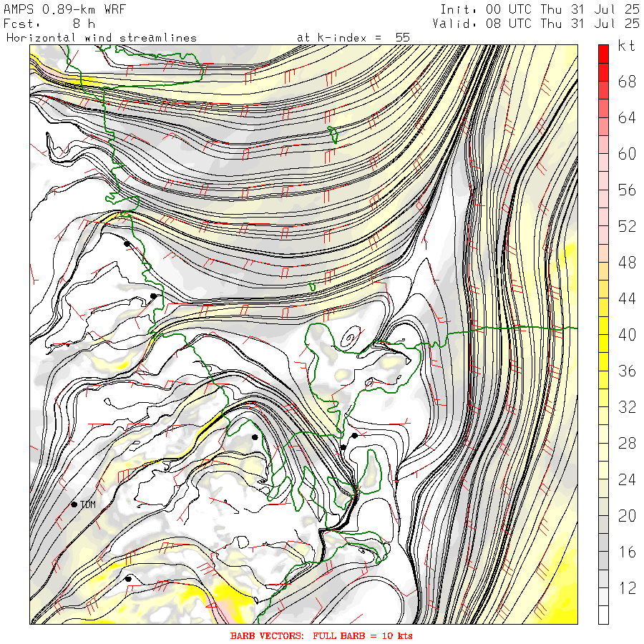This screenshot has width=644, height=644.
Task: Select the 20 colorbar label
Action: point(627,515)
